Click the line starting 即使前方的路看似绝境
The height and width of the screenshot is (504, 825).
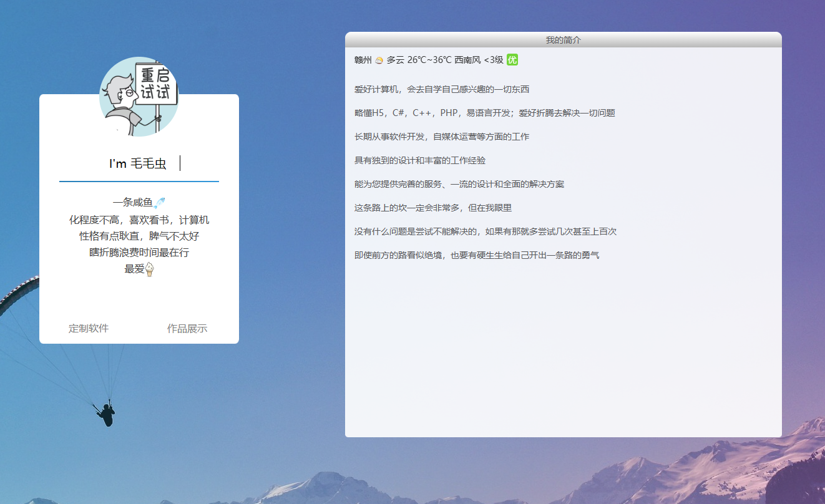coord(477,255)
